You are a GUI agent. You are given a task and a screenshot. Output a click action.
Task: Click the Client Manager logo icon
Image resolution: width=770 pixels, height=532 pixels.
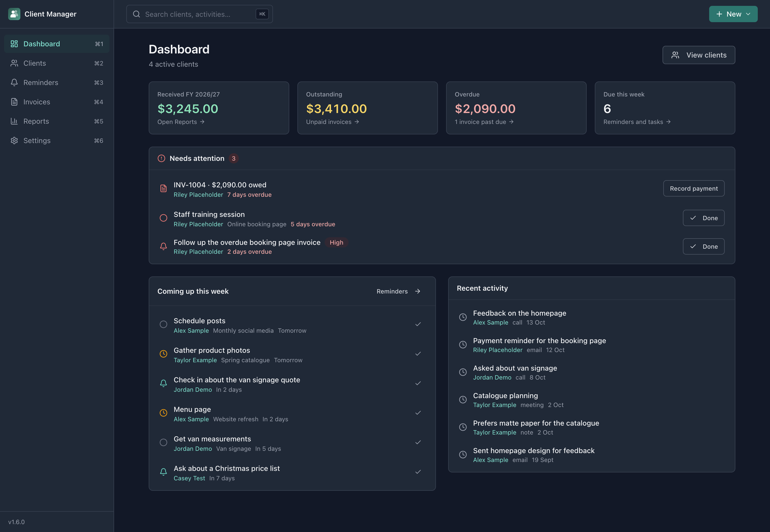[x=14, y=14]
